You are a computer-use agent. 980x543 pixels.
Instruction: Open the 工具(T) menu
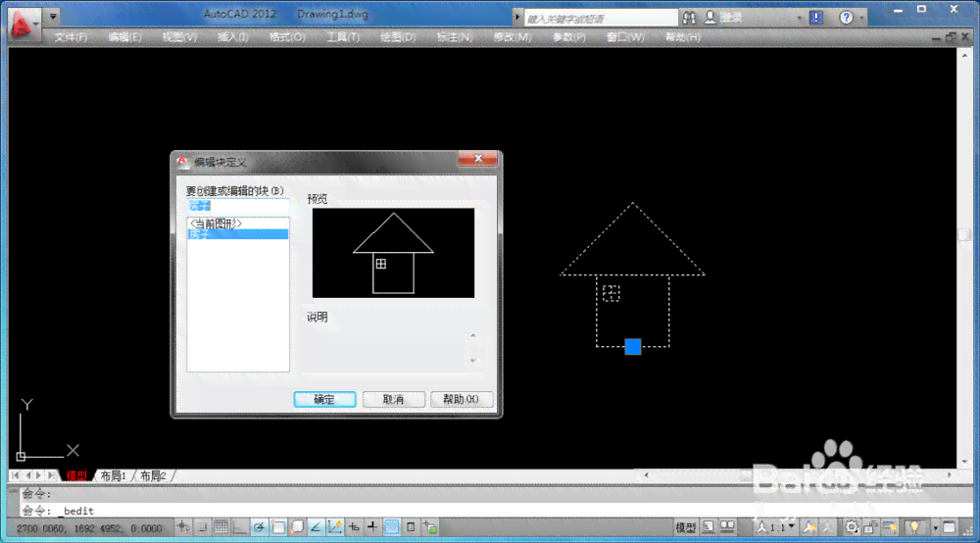(x=343, y=37)
